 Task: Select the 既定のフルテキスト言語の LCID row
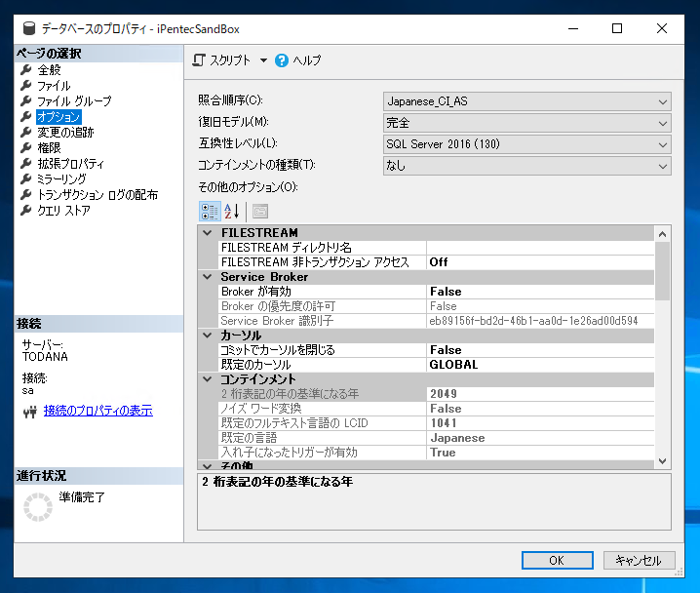(437, 423)
